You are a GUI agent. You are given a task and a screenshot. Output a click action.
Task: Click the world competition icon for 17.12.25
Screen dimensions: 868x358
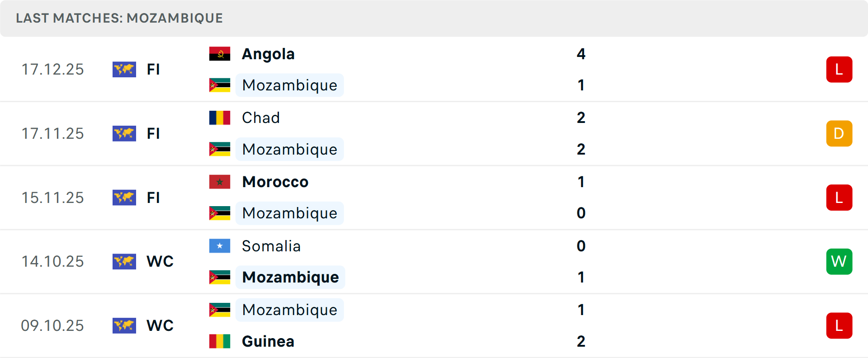pos(124,70)
